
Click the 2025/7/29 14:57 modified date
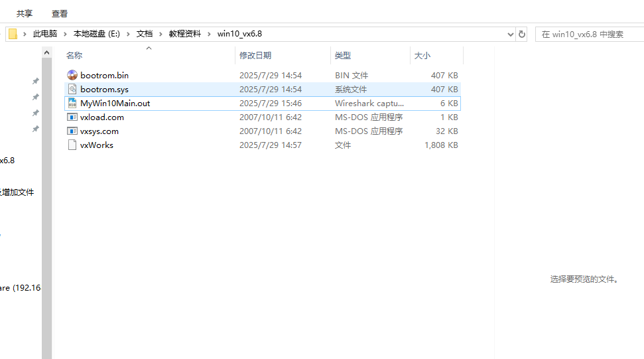(x=271, y=145)
